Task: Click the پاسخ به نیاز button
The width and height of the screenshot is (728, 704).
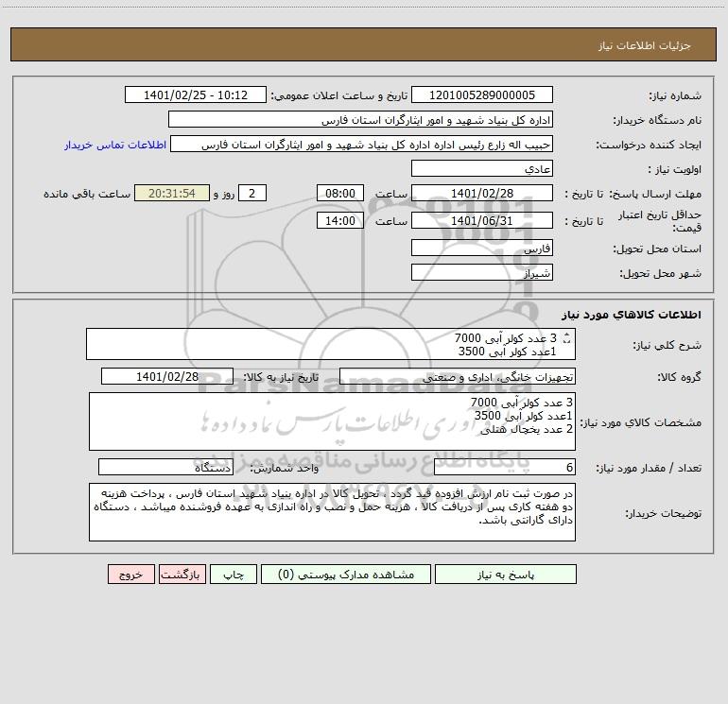Action: (x=506, y=574)
